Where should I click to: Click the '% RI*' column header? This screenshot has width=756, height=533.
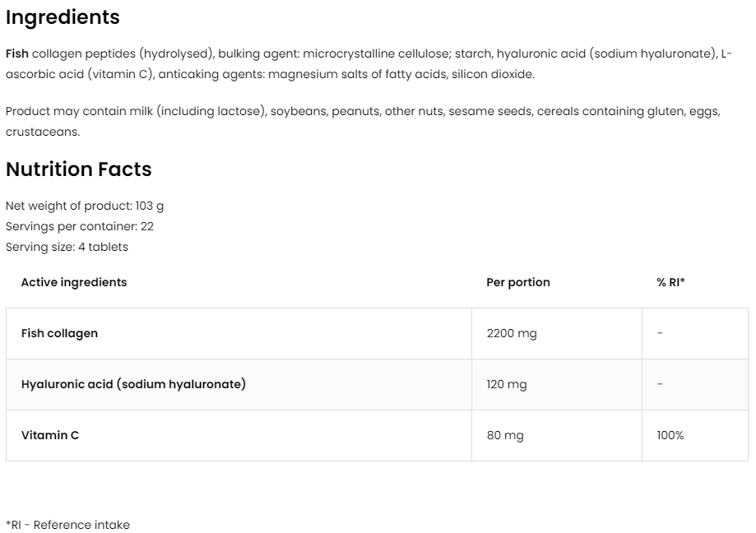[670, 282]
